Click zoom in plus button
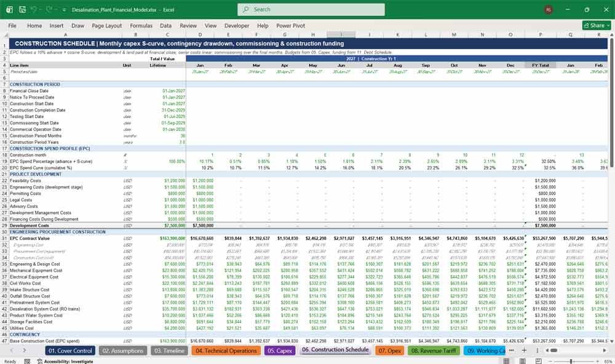Screen dimensions: 615x364 pos(597,361)
